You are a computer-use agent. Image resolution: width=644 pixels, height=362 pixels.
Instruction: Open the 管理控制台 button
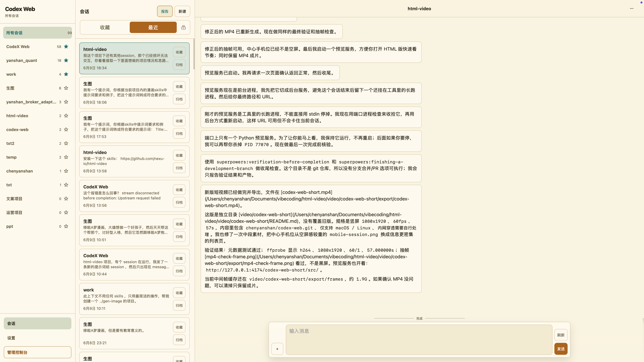tap(38, 352)
